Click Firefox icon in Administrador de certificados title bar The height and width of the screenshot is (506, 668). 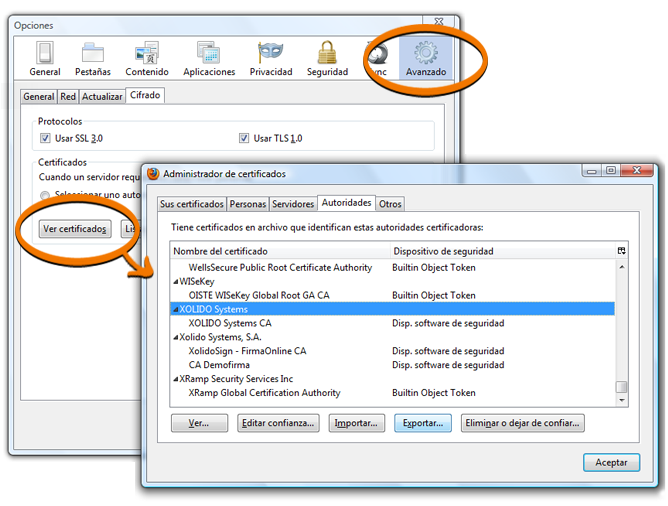tap(153, 174)
